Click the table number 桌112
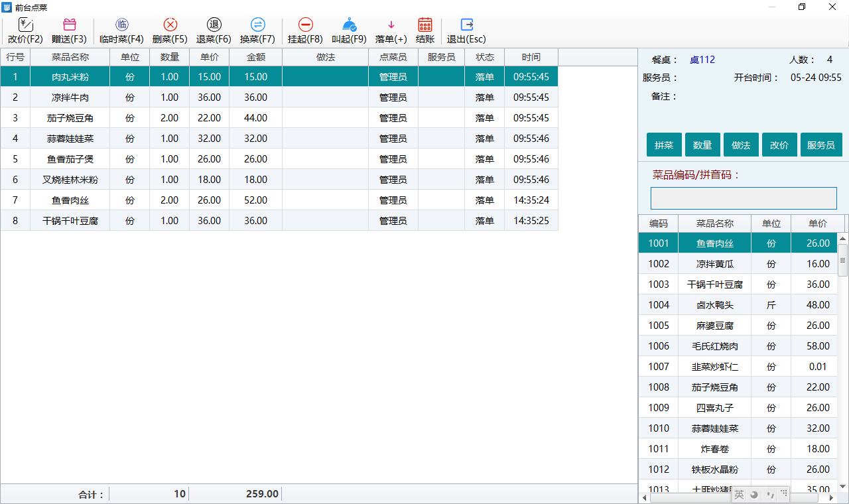849x504 pixels. [702, 60]
